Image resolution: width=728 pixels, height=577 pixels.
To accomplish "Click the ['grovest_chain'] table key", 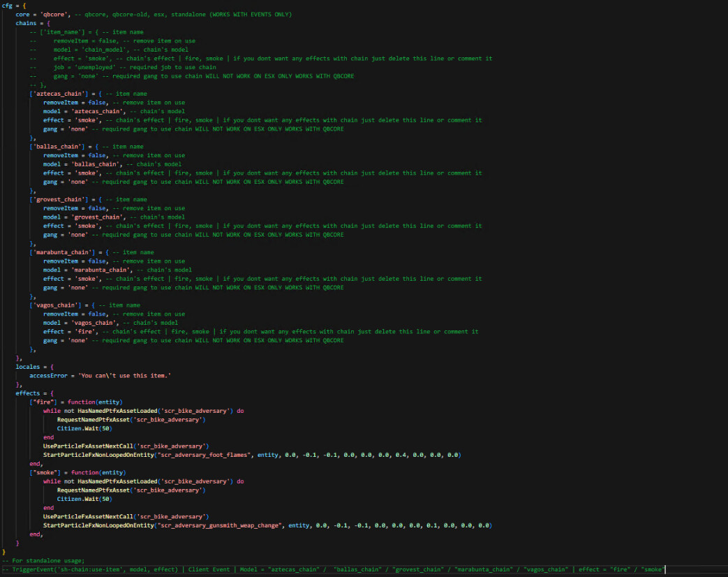I will click(59, 200).
